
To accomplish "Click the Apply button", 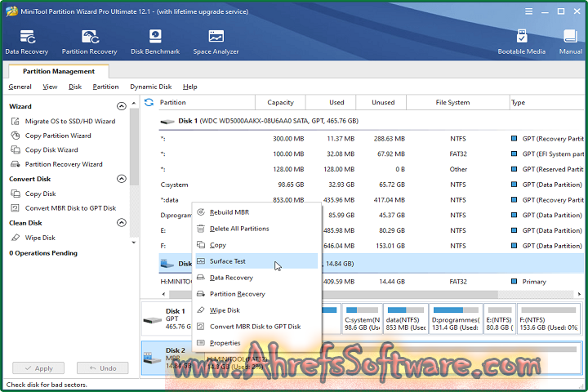I will [x=38, y=368].
